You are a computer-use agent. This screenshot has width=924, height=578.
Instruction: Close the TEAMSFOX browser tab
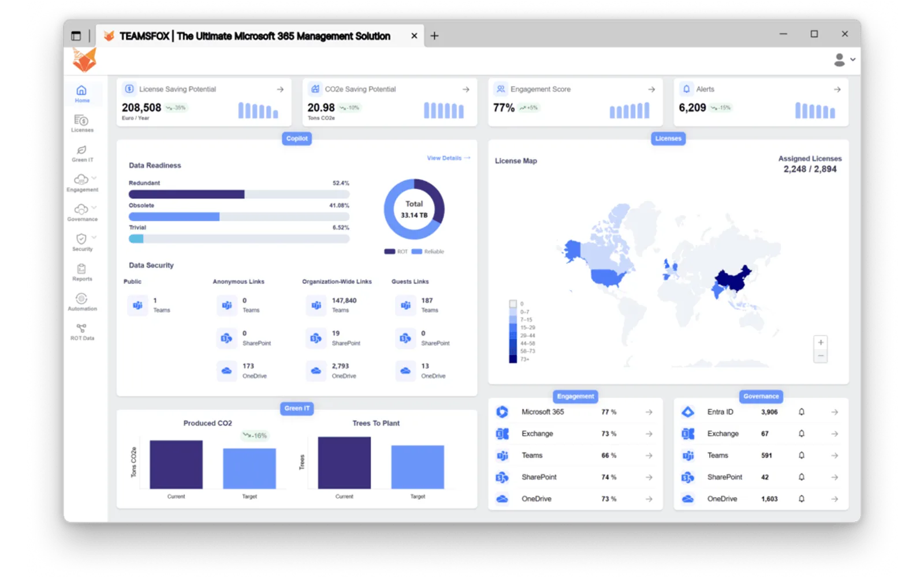pyautogui.click(x=414, y=36)
